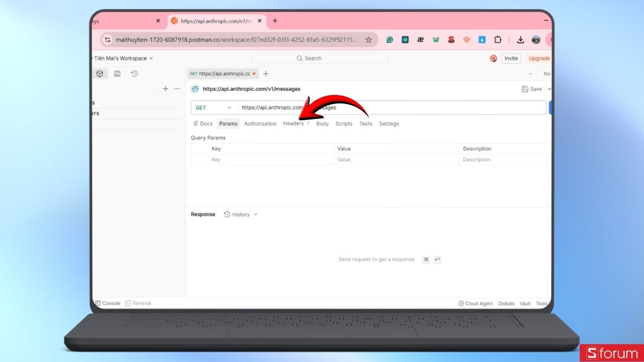Click the red S extension icon

point(451,40)
